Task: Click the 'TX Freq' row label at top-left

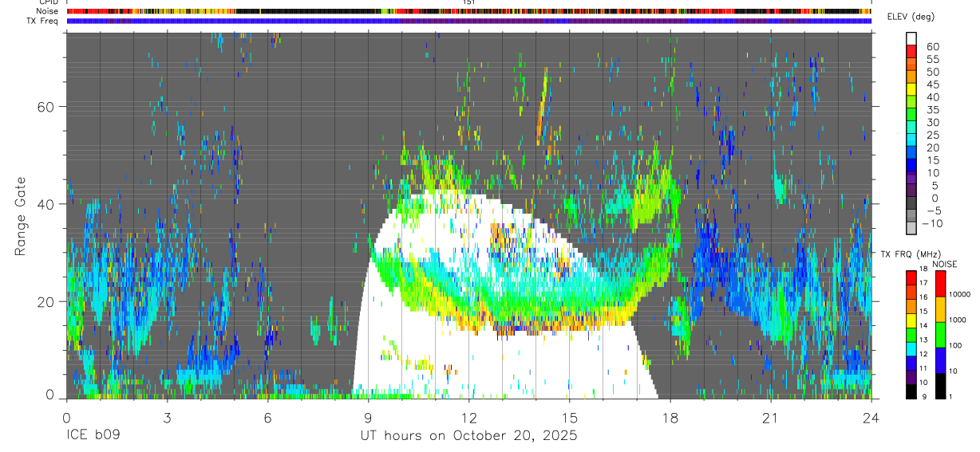Action: tap(43, 21)
